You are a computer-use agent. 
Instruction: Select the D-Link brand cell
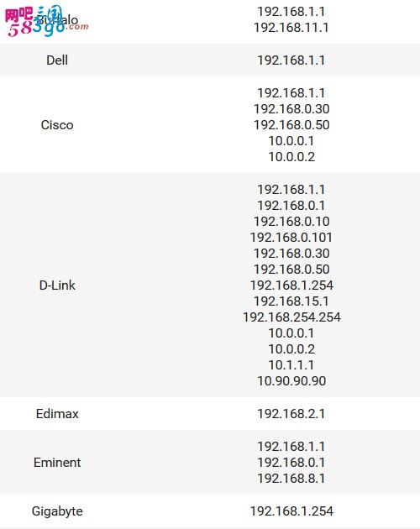coord(57,285)
